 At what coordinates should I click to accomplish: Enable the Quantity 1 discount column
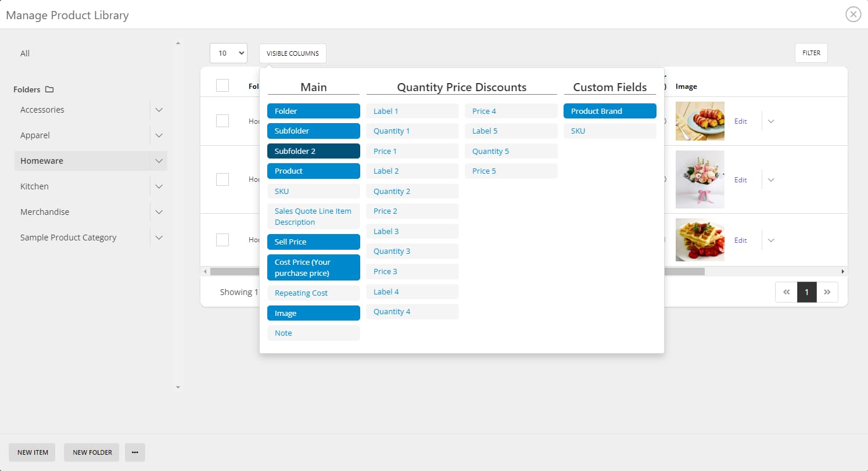412,131
